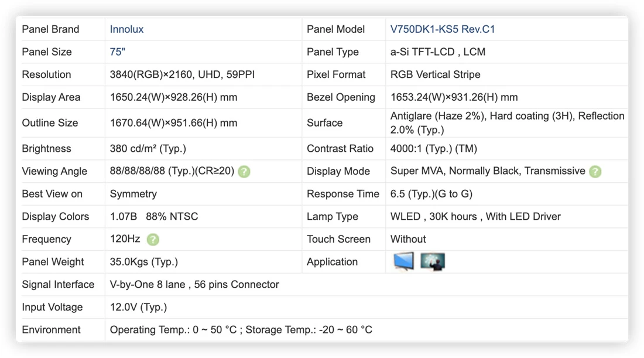Click the display area value 1650.24(W)×928.26(H) mm

[x=173, y=97]
